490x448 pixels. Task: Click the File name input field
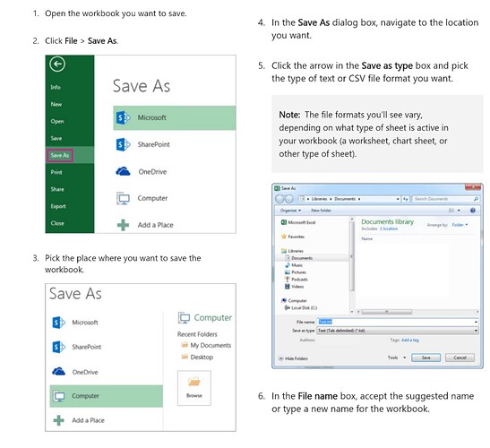pyautogui.click(x=398, y=322)
